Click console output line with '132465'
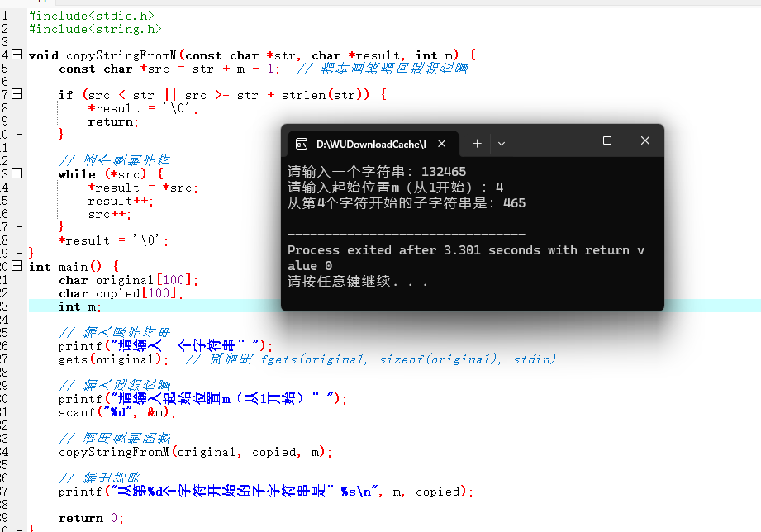 pyautogui.click(x=377, y=172)
